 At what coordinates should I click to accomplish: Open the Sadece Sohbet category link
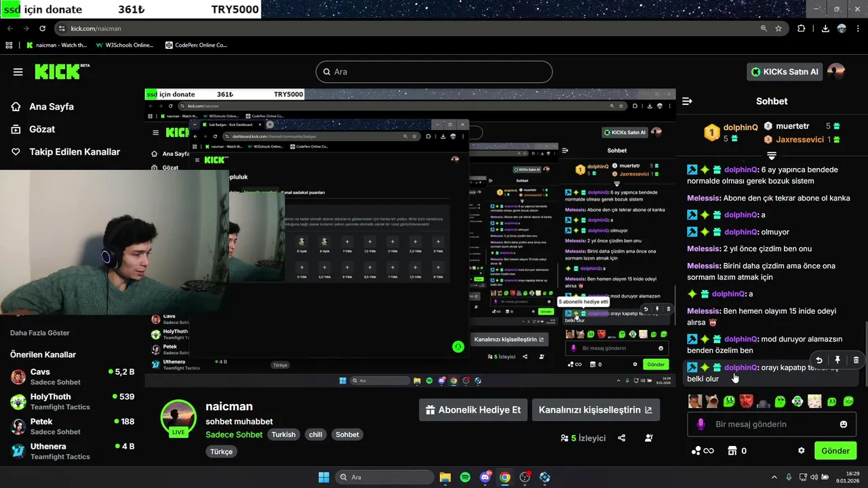point(234,434)
